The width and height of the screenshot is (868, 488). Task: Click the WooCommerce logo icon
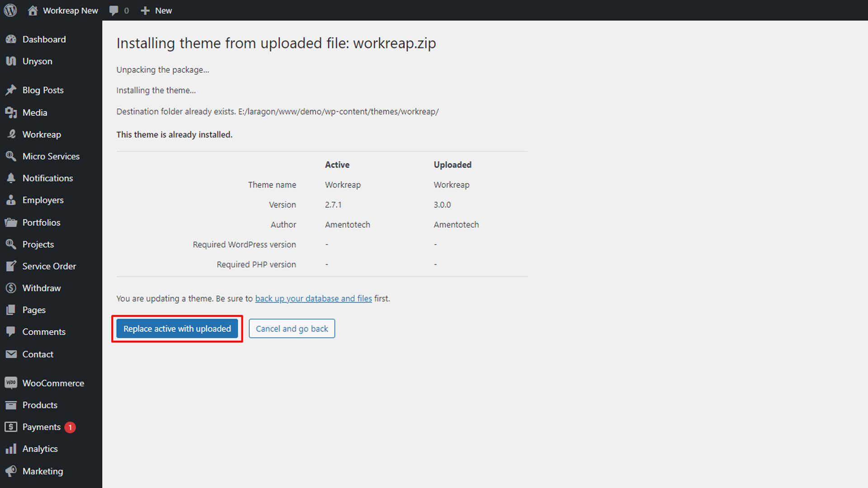(x=11, y=383)
